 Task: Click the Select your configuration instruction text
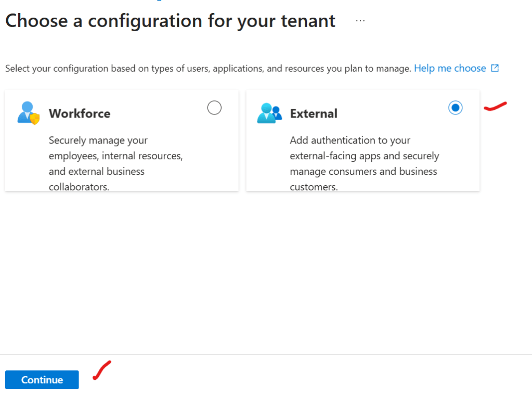208,69
